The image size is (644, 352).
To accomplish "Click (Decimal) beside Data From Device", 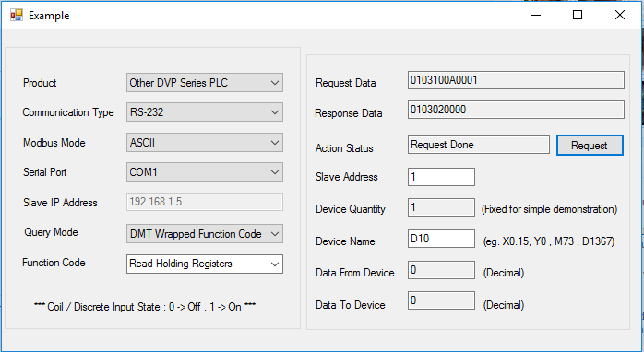I will (504, 273).
